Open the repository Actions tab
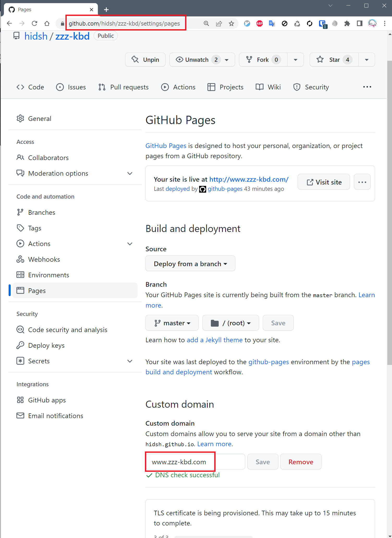 coord(178,87)
